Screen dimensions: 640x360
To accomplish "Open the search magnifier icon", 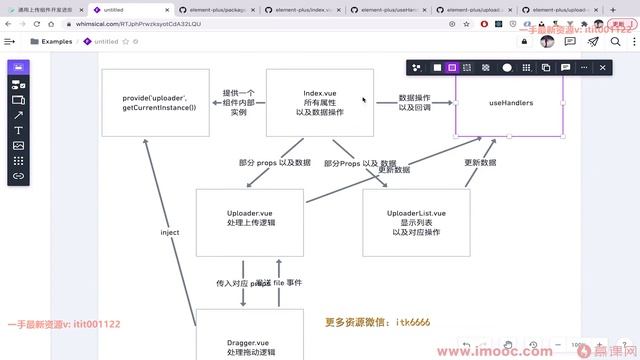I will (616, 41).
